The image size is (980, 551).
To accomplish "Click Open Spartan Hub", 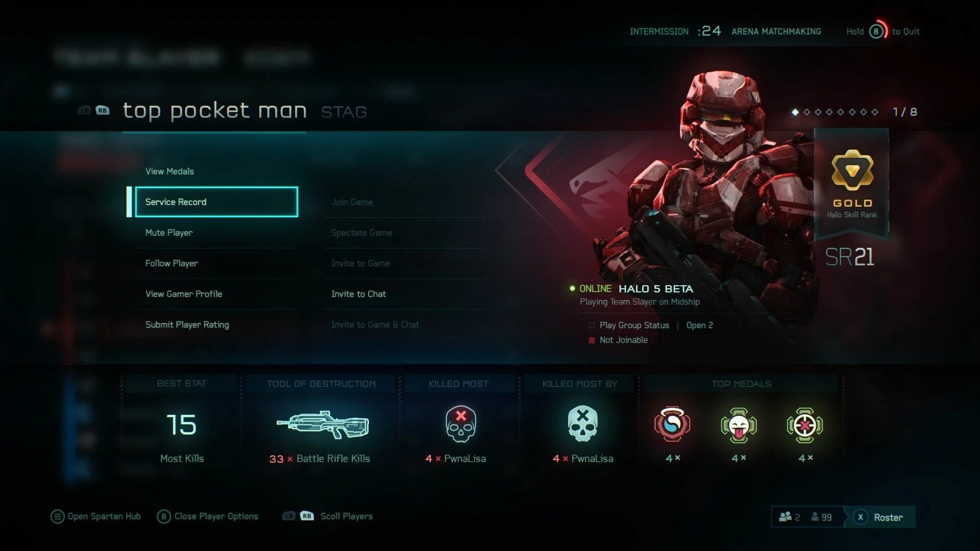I will pyautogui.click(x=96, y=516).
